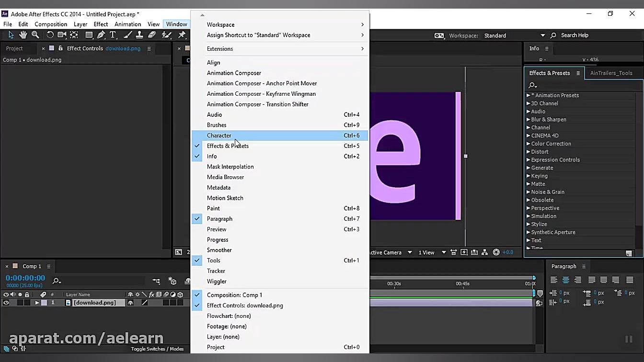Uncheck Paragraph in Window menu
Screen dimensions: 644x362
pos(280,219)
